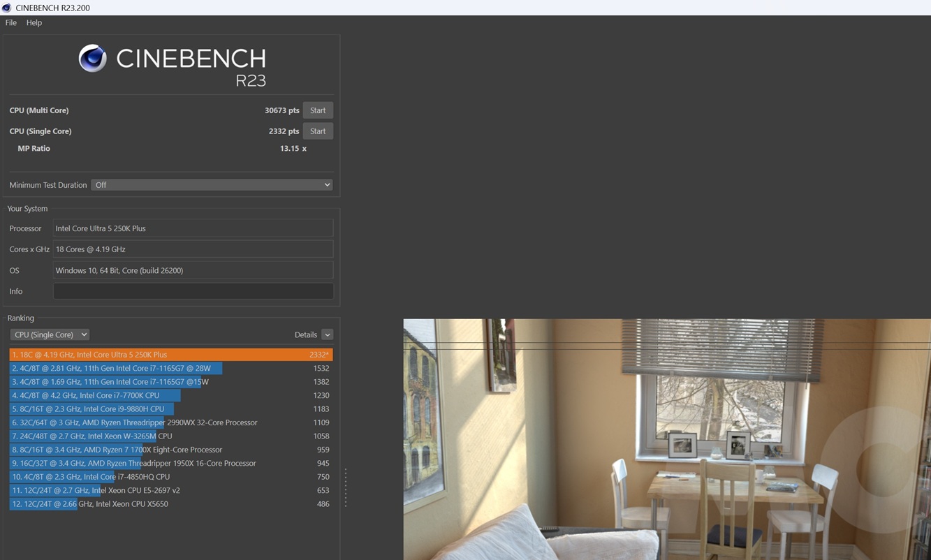This screenshot has height=560, width=931.
Task: Click the OS field showing Windows 10
Action: (x=193, y=270)
